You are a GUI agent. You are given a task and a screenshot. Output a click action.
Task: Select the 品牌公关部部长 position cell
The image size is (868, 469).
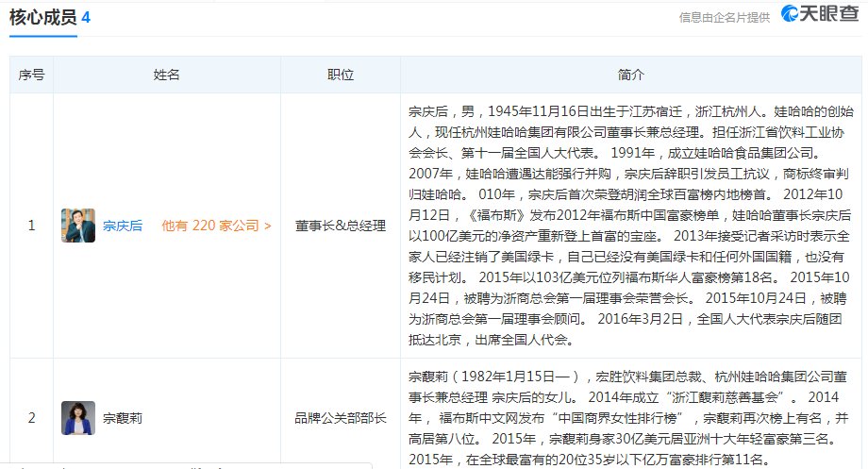[341, 418]
